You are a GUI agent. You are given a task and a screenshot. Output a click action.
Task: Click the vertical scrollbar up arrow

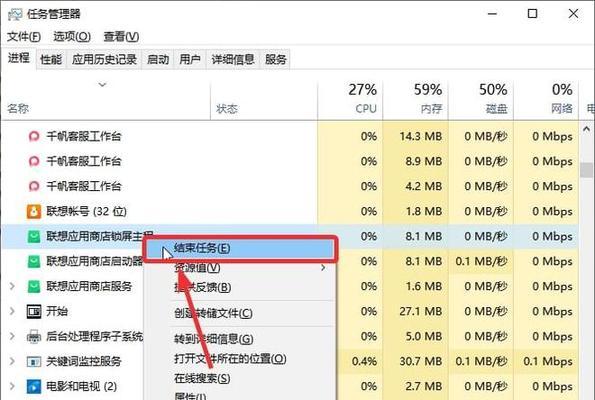tap(587, 129)
